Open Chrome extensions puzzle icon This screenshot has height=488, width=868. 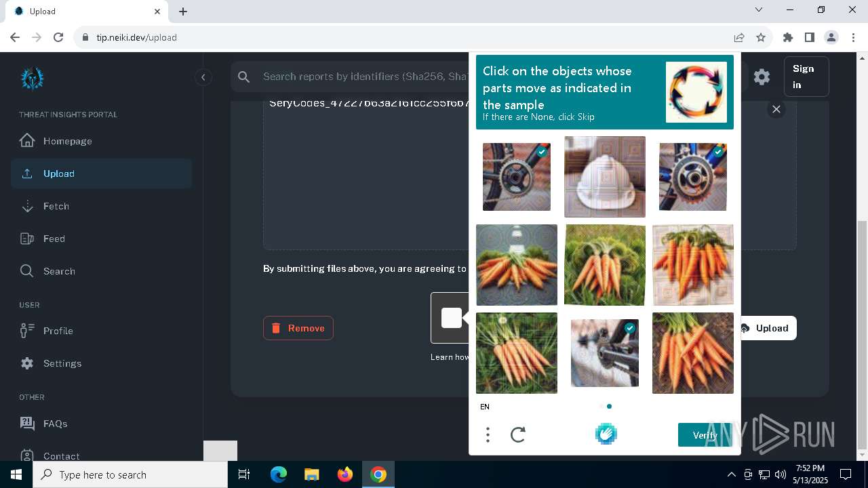787,37
